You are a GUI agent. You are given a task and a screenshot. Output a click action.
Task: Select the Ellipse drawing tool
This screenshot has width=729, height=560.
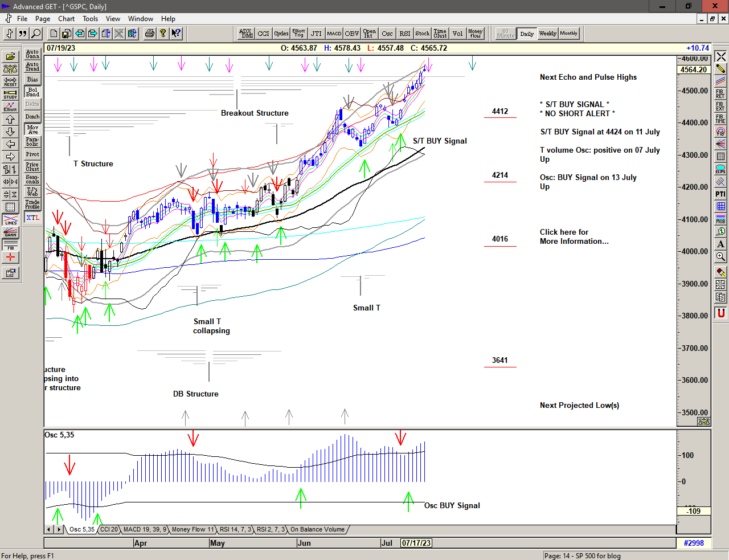720,169
